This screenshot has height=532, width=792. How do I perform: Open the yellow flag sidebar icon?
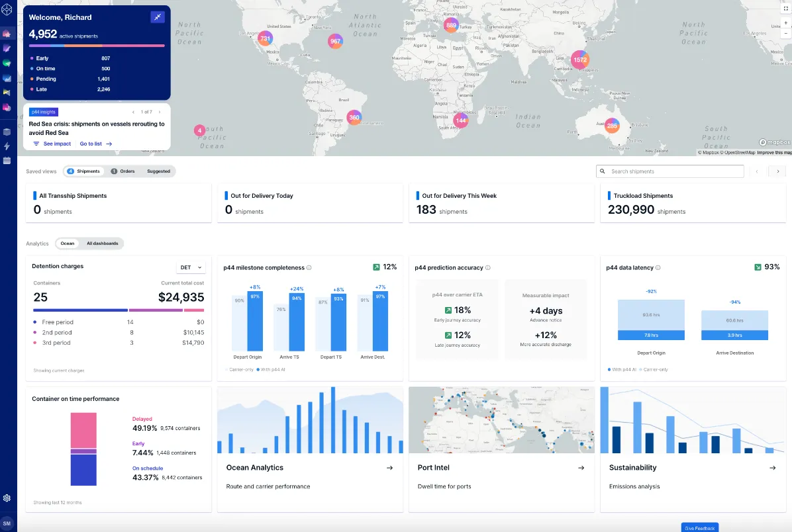pyautogui.click(x=7, y=93)
